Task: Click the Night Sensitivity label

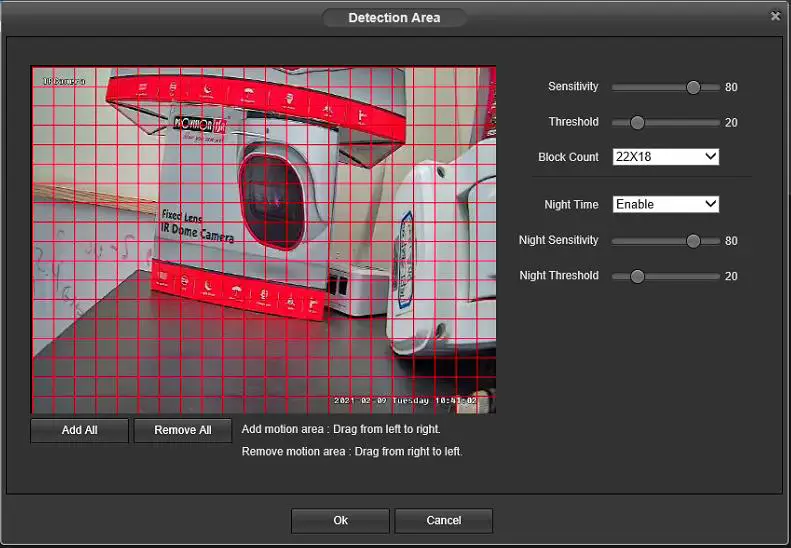Action: click(558, 240)
